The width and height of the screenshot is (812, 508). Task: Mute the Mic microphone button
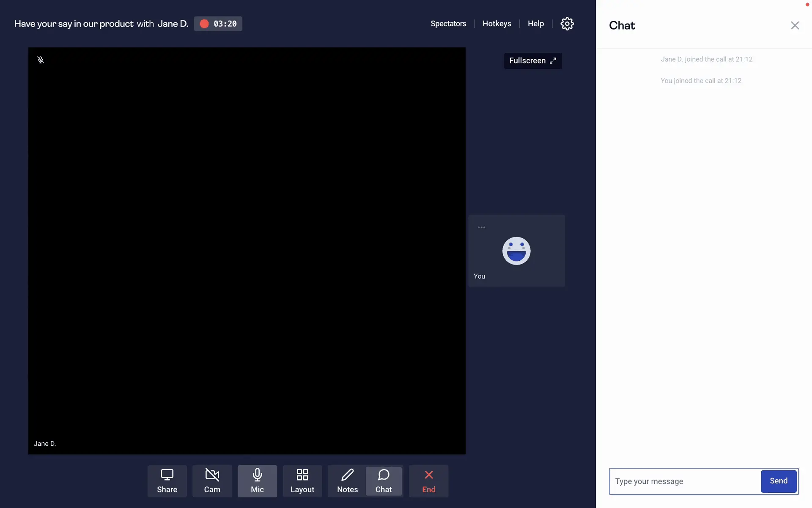click(x=257, y=481)
